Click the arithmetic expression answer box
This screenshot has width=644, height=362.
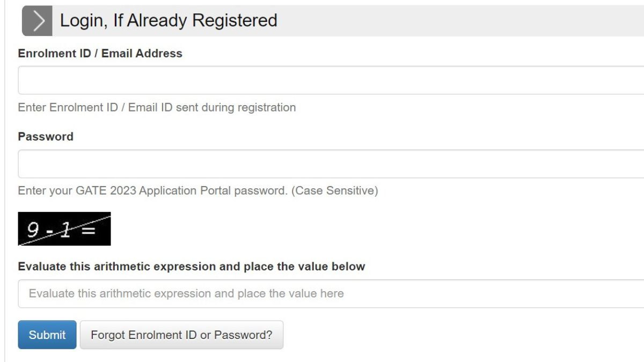coord(322,293)
